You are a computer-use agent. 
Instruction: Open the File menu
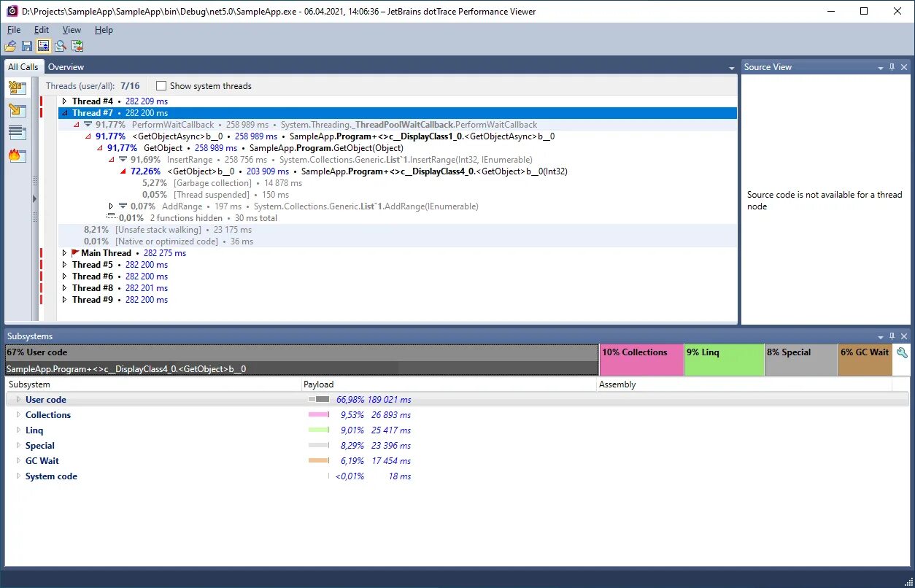coord(14,30)
